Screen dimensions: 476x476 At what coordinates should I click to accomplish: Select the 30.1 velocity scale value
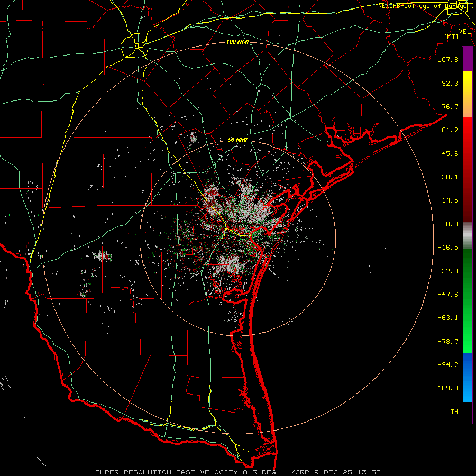450,177
